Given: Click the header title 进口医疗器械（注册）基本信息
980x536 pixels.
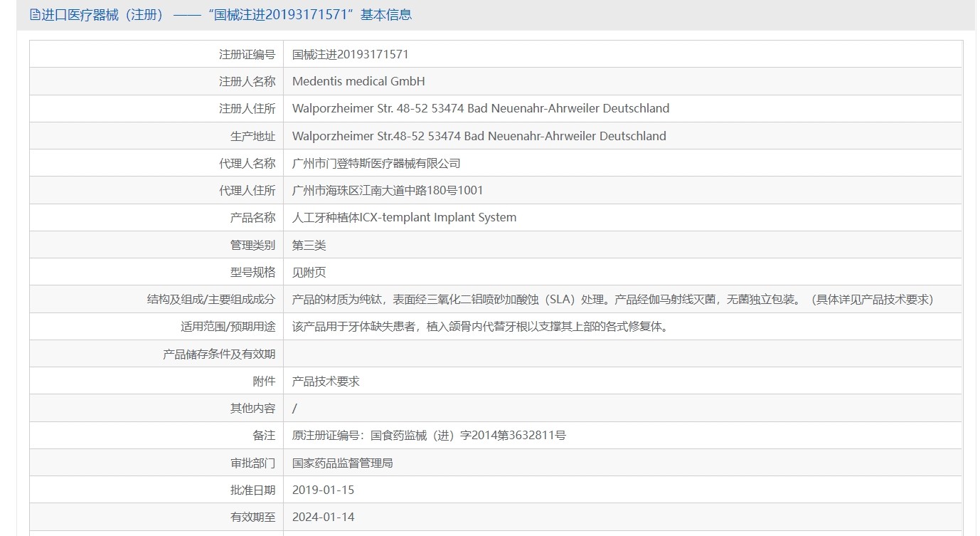Looking at the screenshot, I should (x=226, y=15).
